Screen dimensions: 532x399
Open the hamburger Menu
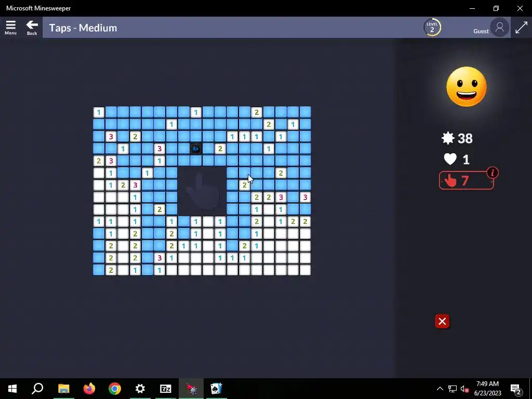pos(10,27)
